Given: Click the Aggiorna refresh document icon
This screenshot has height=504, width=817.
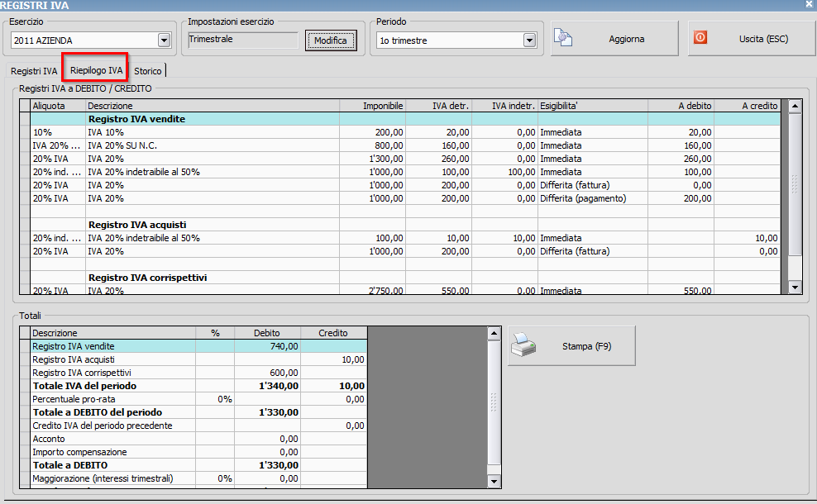Looking at the screenshot, I should 563,38.
